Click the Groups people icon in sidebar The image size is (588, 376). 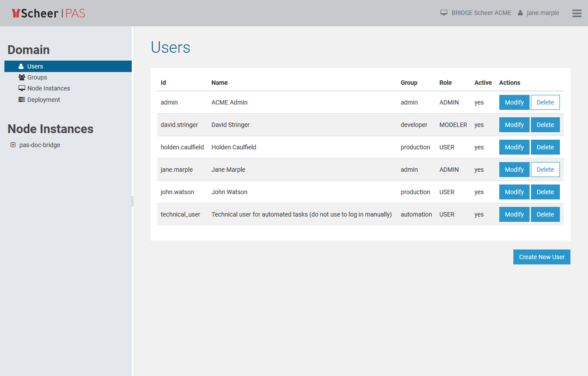tap(22, 77)
